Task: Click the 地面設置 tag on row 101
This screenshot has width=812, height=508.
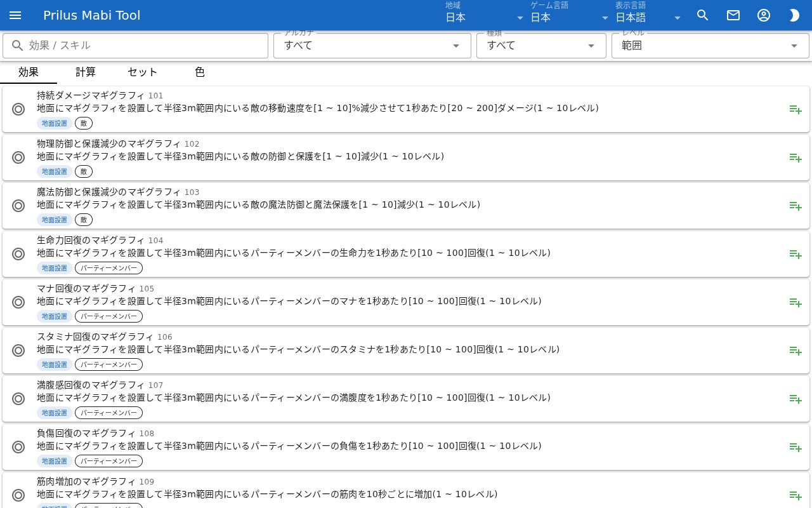Action: point(55,123)
